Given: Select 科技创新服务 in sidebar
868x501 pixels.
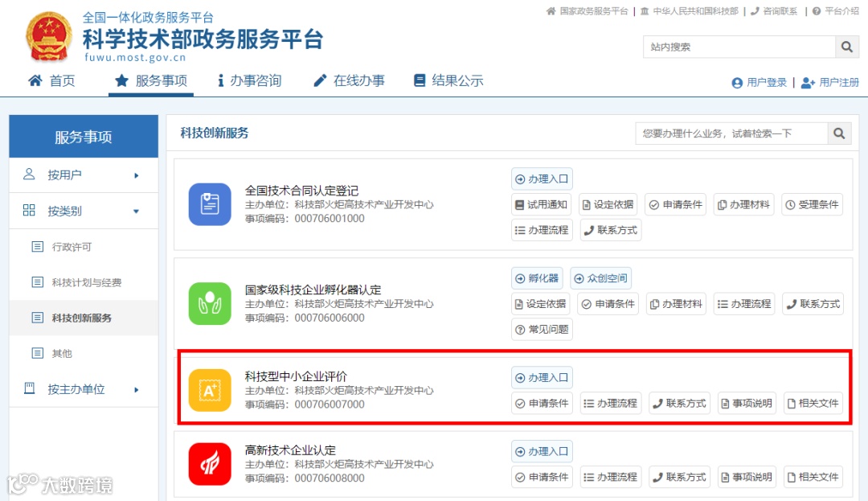Looking at the screenshot, I should pyautogui.click(x=84, y=318).
